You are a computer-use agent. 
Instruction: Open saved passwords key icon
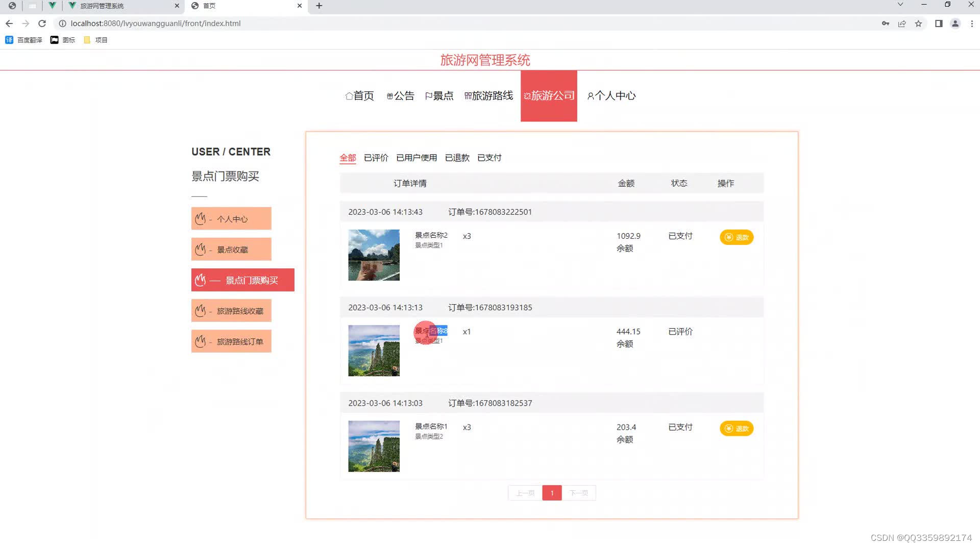(886, 23)
